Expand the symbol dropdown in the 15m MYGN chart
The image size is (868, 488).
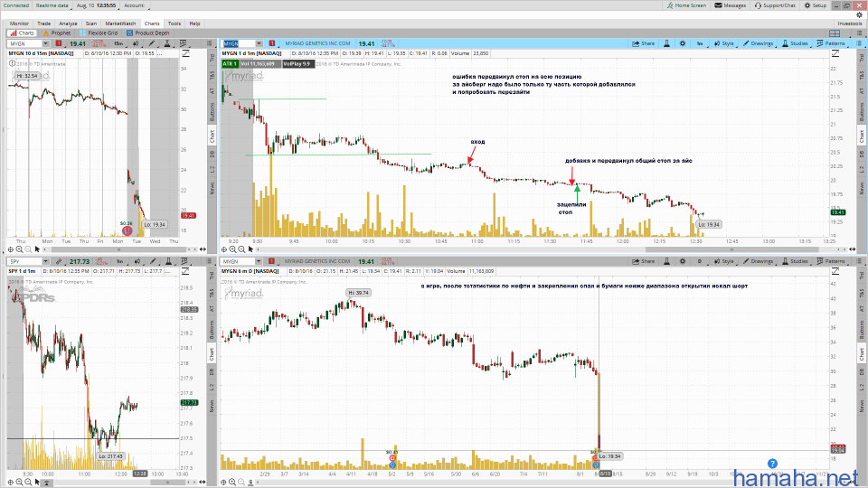tap(45, 43)
